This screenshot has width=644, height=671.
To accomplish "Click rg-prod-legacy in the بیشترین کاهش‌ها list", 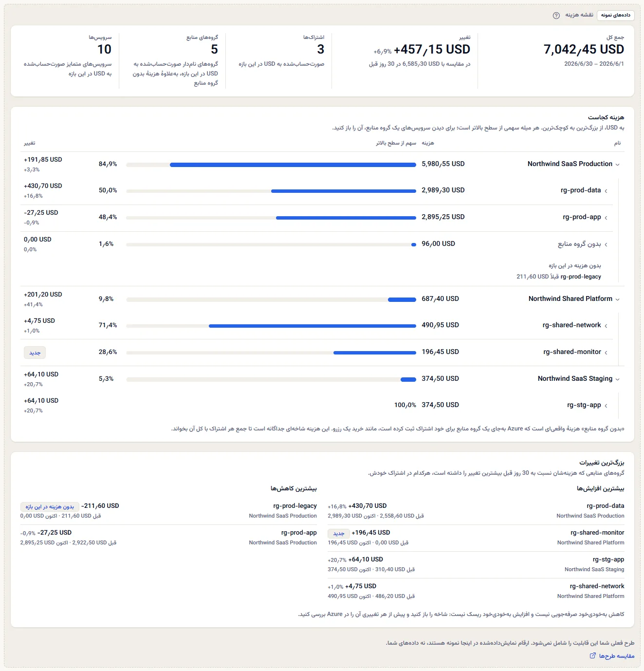I will (295, 506).
